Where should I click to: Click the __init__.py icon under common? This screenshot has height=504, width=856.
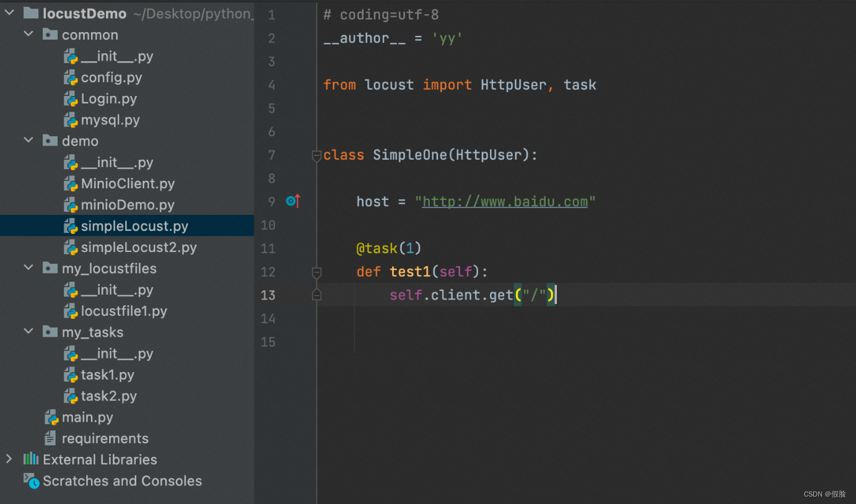click(x=71, y=56)
